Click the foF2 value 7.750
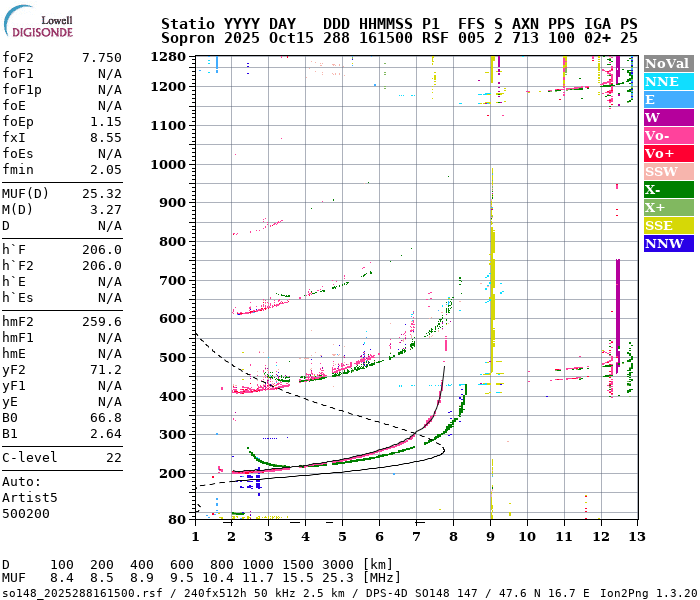This screenshot has height=600, width=700. click(101, 58)
